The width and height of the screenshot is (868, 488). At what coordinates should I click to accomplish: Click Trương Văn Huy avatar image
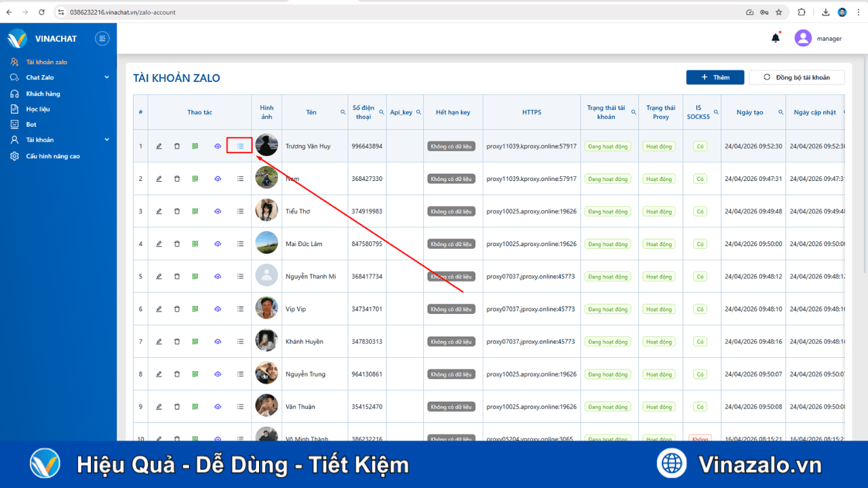click(x=267, y=145)
